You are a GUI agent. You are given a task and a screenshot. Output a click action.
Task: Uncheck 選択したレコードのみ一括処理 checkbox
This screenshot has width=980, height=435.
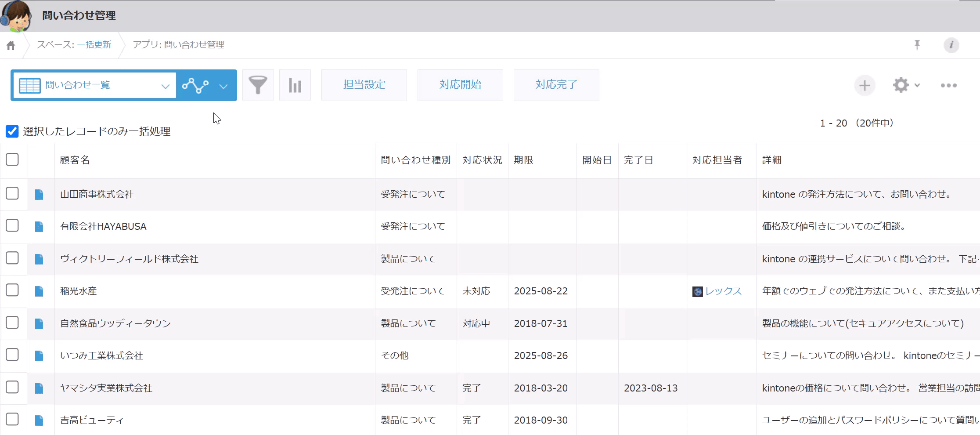click(12, 131)
